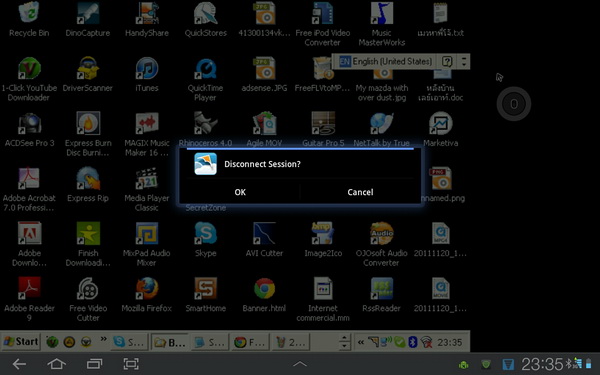Tap the round floating 0 control
This screenshot has width=600, height=375.
(514, 104)
